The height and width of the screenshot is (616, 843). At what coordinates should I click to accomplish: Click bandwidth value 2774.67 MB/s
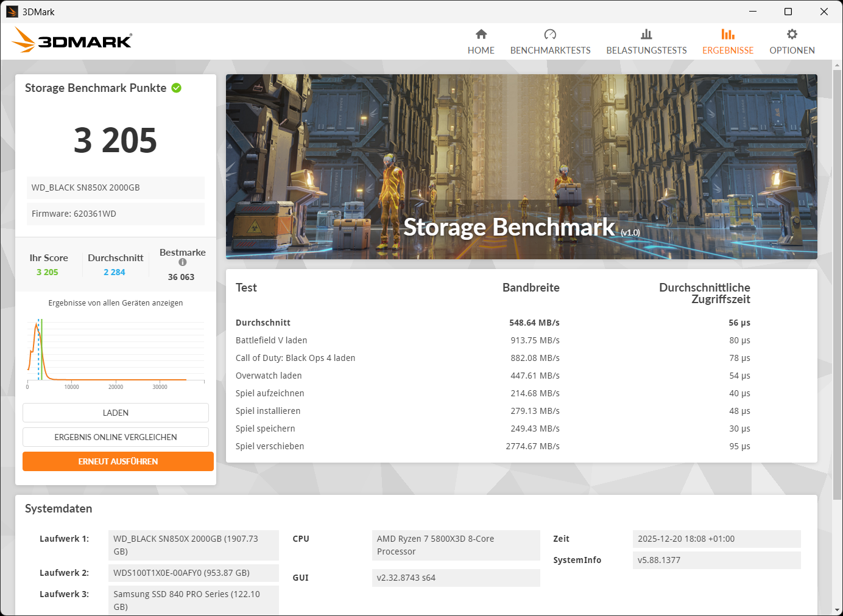pyautogui.click(x=532, y=446)
